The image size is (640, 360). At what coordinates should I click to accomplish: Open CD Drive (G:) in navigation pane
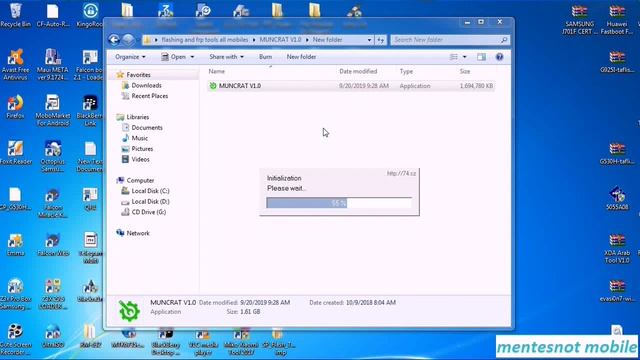point(149,212)
